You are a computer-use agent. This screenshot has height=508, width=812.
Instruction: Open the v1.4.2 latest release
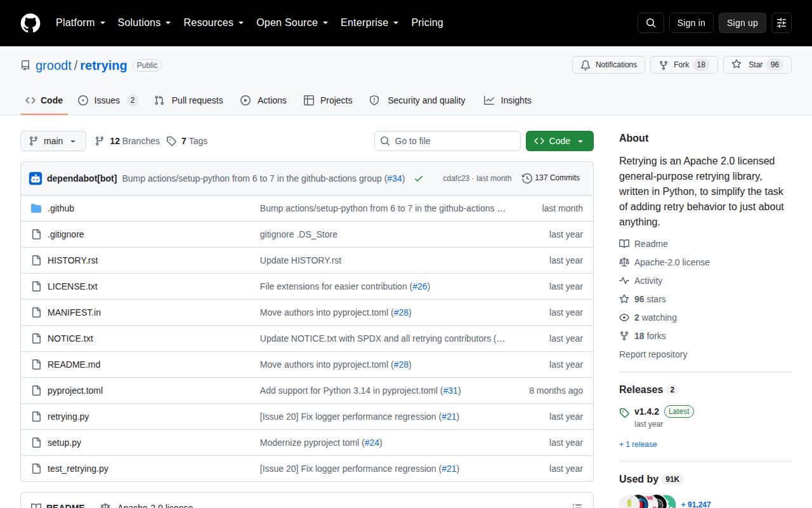pyautogui.click(x=657, y=417)
